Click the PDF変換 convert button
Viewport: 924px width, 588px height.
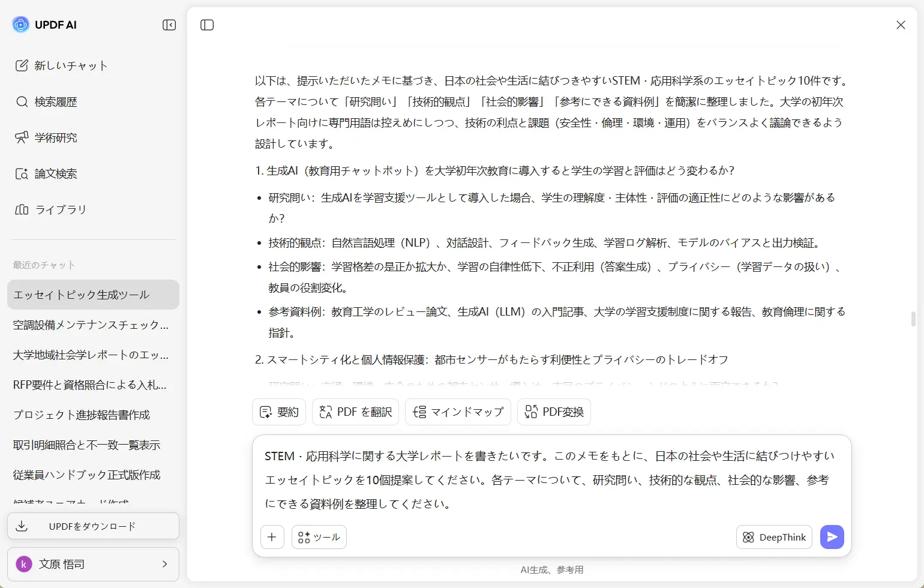554,412
